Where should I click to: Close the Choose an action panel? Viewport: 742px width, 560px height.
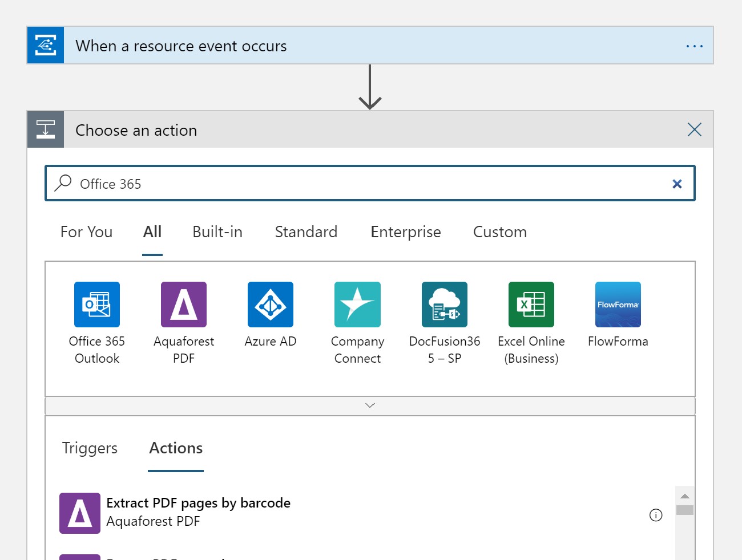click(695, 129)
